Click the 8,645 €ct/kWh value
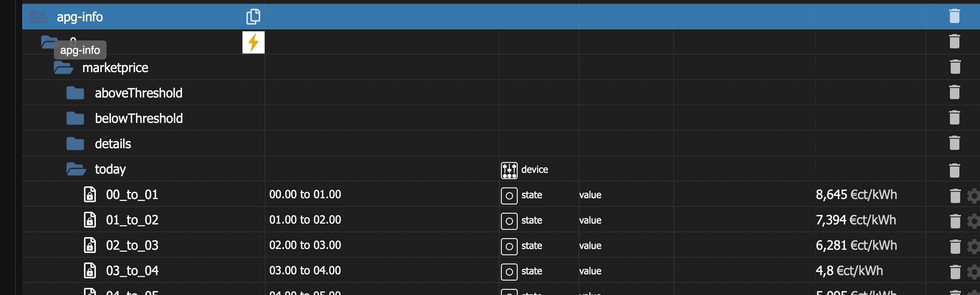 tap(856, 195)
